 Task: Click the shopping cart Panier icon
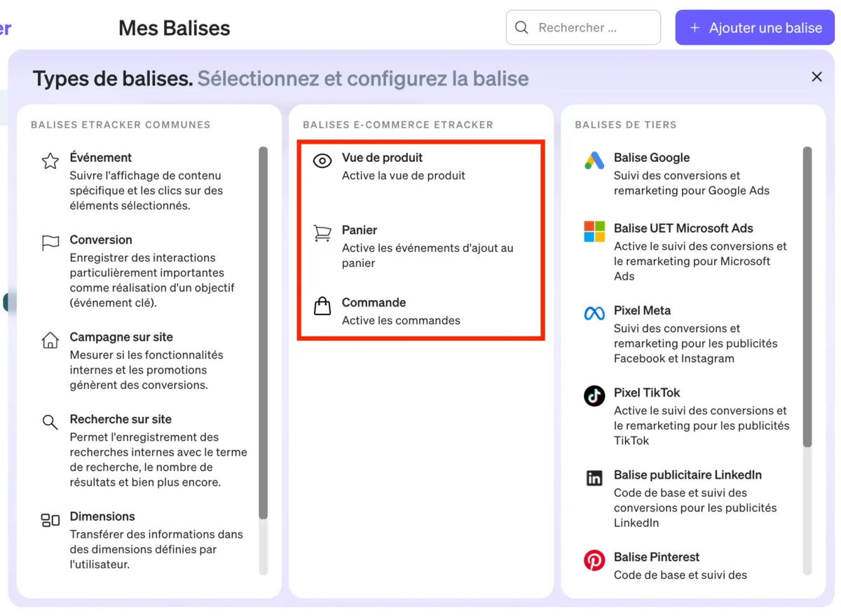(x=322, y=233)
